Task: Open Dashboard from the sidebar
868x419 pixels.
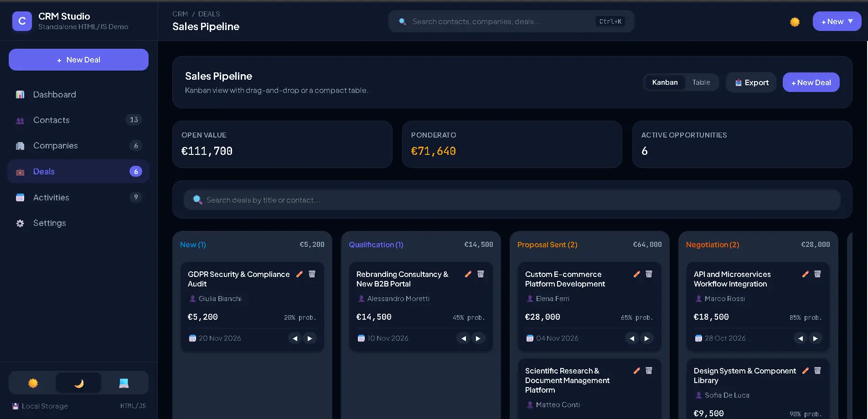Action: tap(78, 95)
